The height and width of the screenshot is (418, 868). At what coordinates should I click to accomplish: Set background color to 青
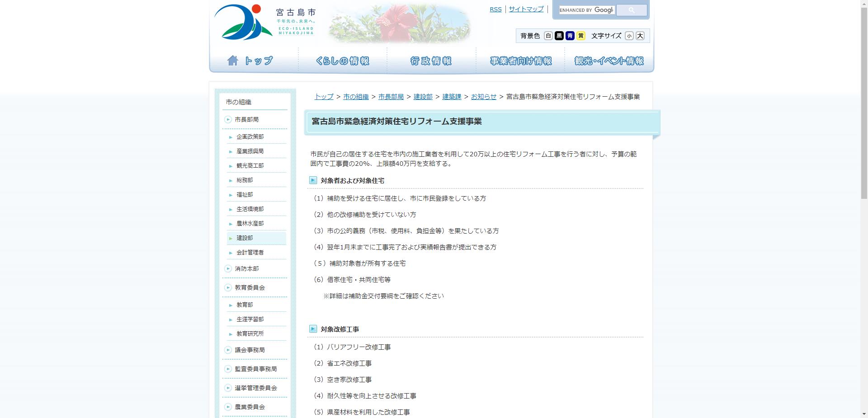click(570, 35)
